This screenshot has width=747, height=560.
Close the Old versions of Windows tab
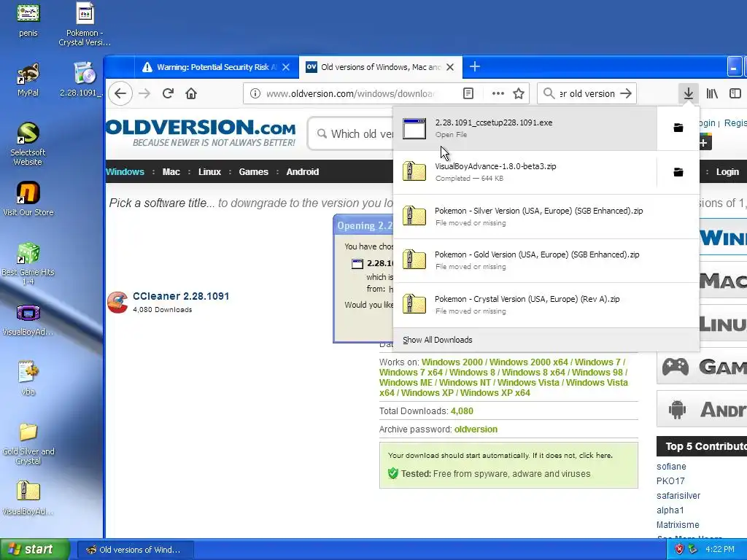(x=449, y=67)
